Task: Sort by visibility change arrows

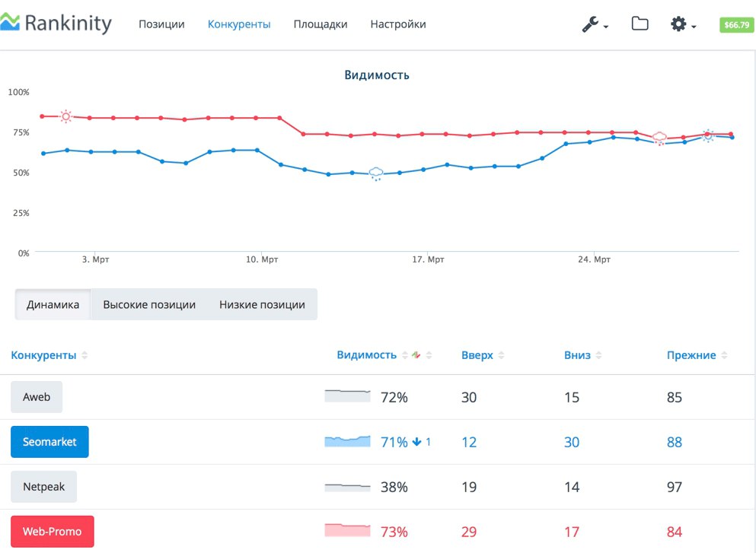Action: coord(429,355)
